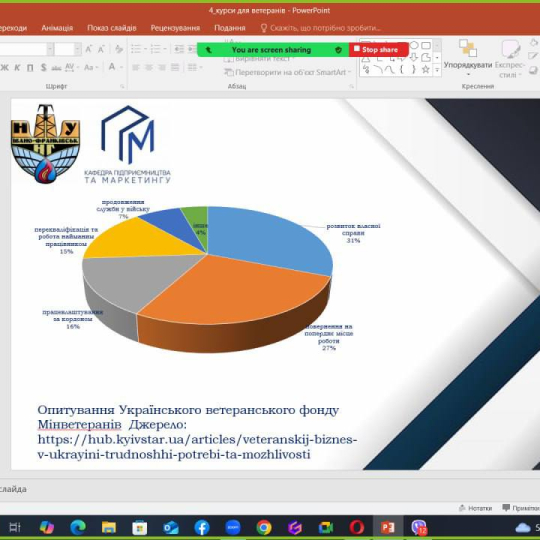Click Zoom encryption shield icon
This screenshot has width=540, height=540.
point(339,50)
